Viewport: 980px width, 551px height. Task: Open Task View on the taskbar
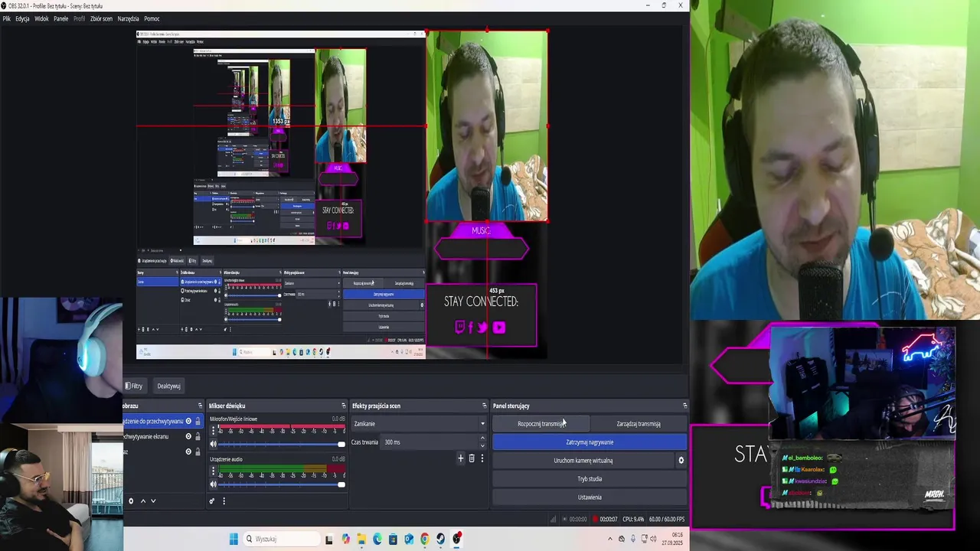click(329, 539)
